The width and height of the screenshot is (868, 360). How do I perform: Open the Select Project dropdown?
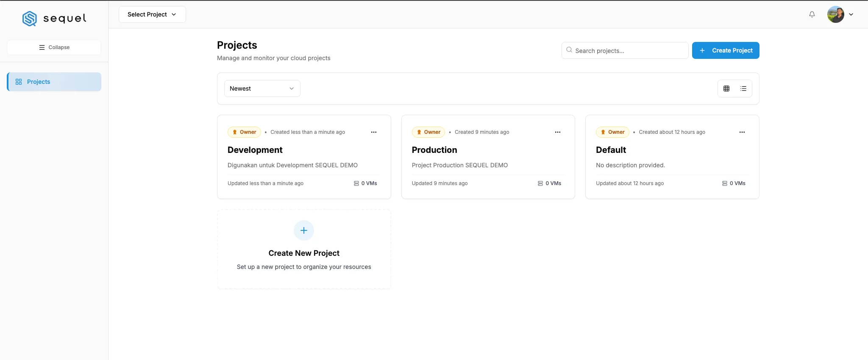(x=152, y=14)
